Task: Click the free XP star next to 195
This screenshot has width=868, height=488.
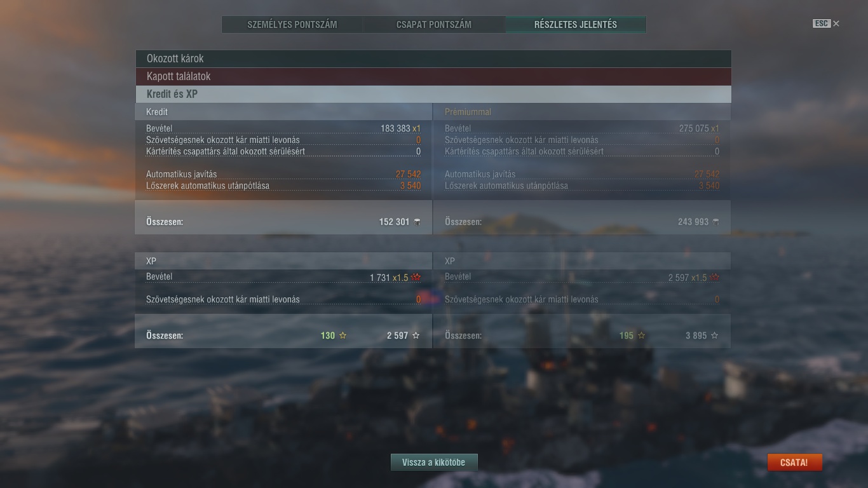Action: (642, 335)
